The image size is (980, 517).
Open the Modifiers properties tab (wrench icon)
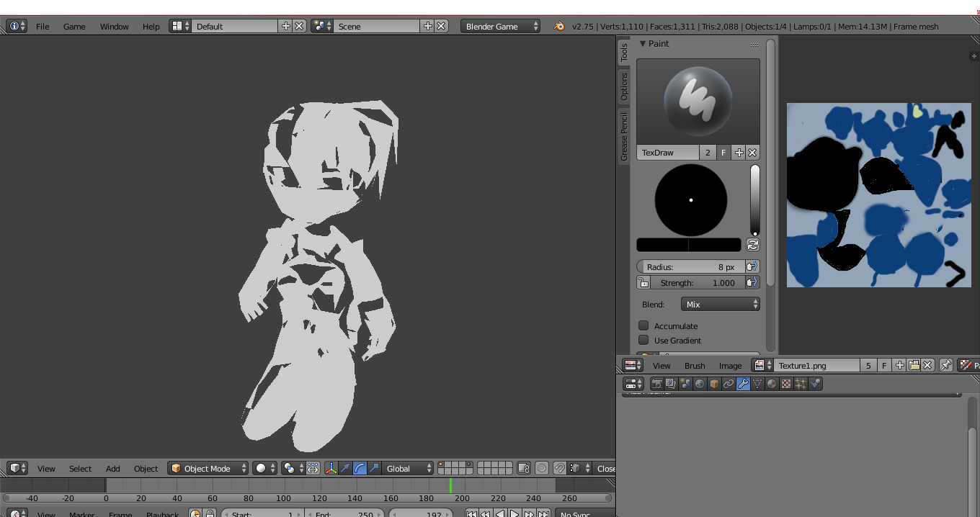coord(743,384)
